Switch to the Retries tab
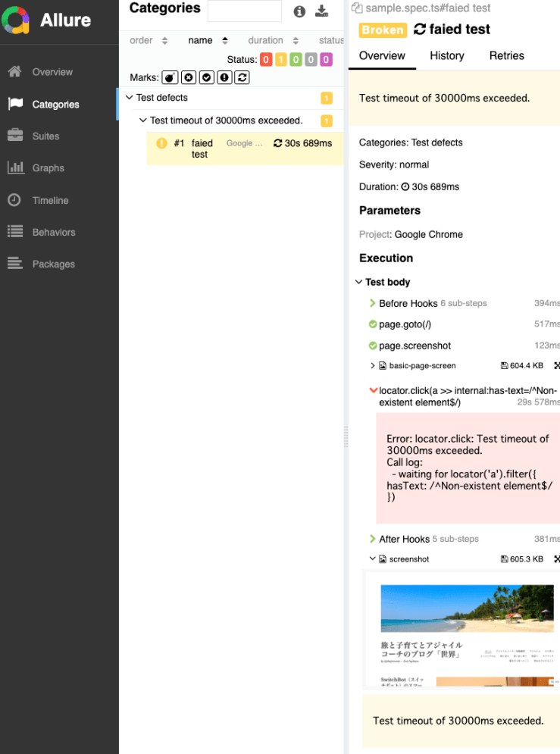560x754 pixels. click(x=506, y=55)
